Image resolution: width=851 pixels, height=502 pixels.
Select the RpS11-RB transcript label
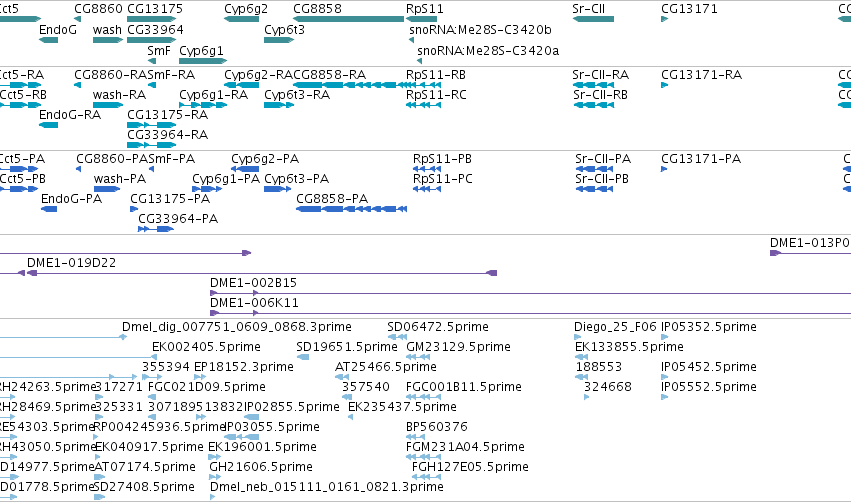436,75
